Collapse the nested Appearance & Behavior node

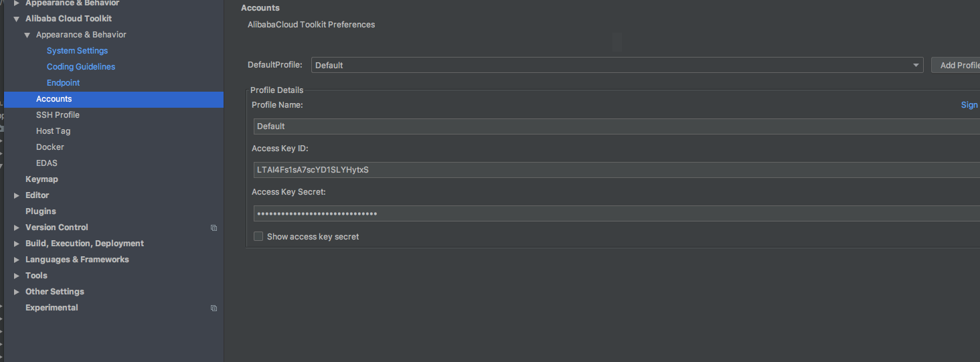tap(27, 35)
